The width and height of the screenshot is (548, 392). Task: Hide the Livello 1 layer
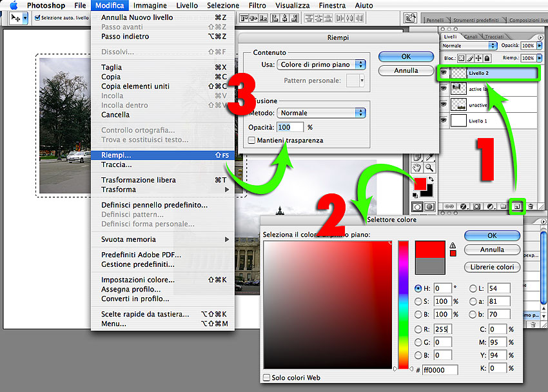(444, 121)
